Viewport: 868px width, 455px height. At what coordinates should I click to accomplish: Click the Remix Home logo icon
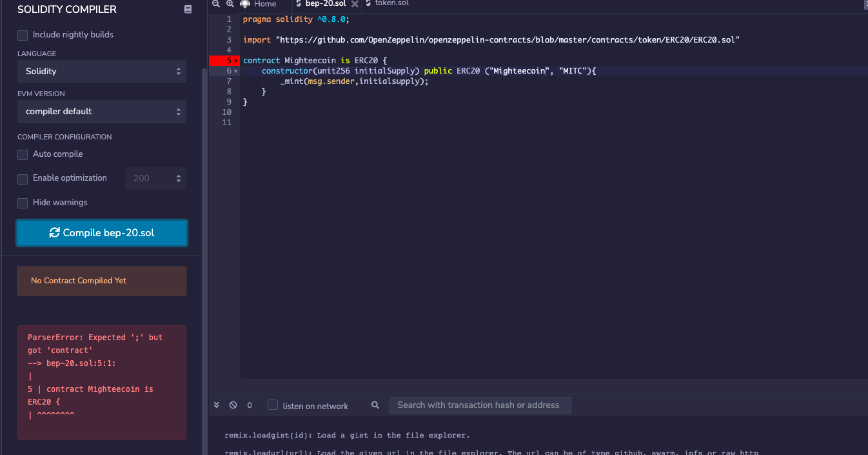pyautogui.click(x=244, y=4)
